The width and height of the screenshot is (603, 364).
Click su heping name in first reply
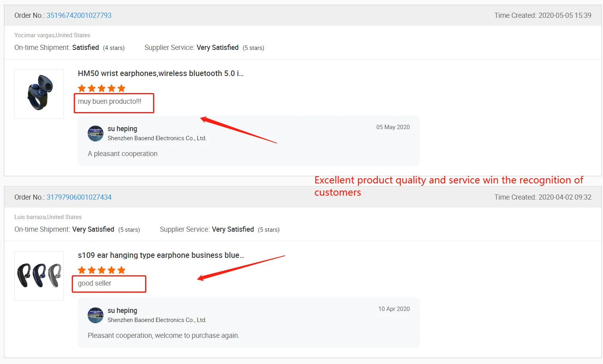pos(122,129)
